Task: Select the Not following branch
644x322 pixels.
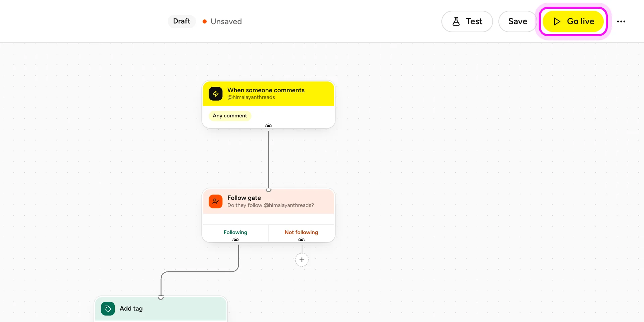Action: point(301,232)
